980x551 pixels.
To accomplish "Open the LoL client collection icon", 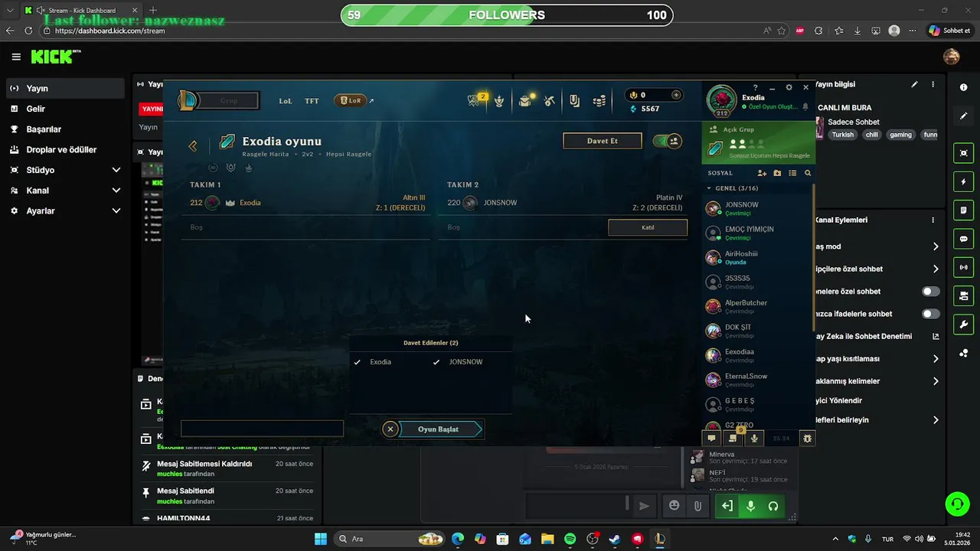I will click(x=574, y=100).
